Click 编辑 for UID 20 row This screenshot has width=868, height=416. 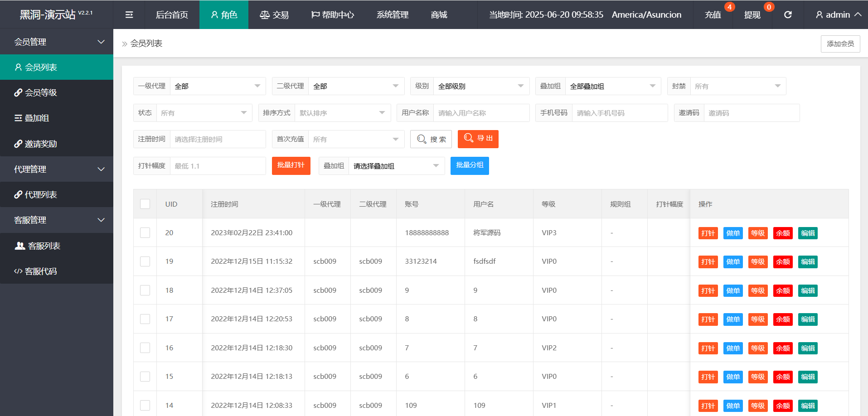click(x=808, y=233)
